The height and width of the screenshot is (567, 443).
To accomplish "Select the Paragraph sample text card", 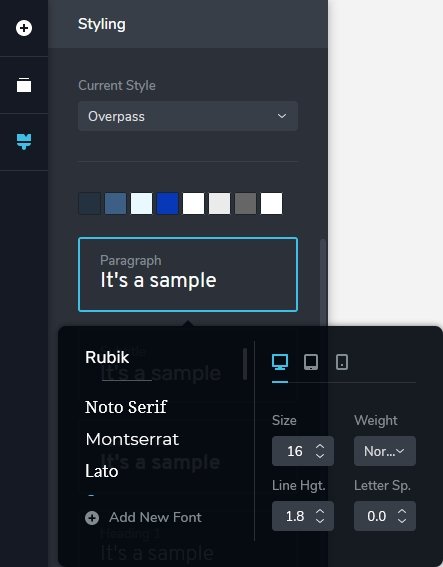I will 188,274.
